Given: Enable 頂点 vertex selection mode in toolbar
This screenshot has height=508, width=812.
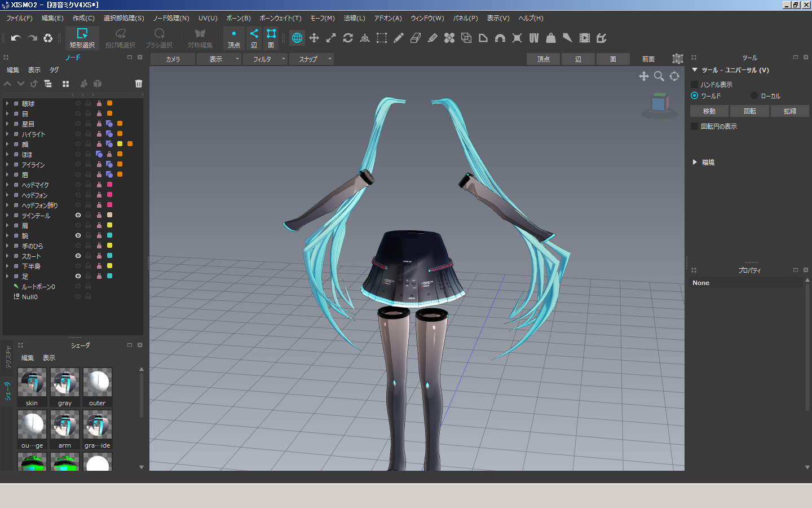Looking at the screenshot, I should [234, 38].
